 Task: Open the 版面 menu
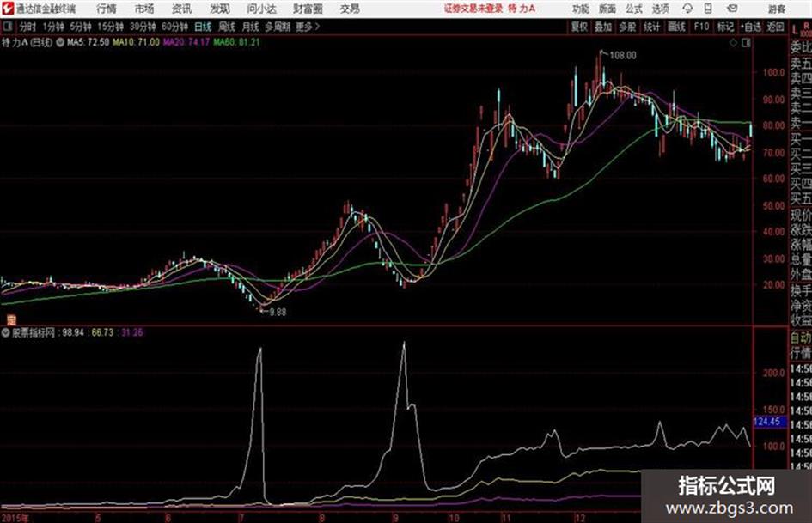[607, 9]
